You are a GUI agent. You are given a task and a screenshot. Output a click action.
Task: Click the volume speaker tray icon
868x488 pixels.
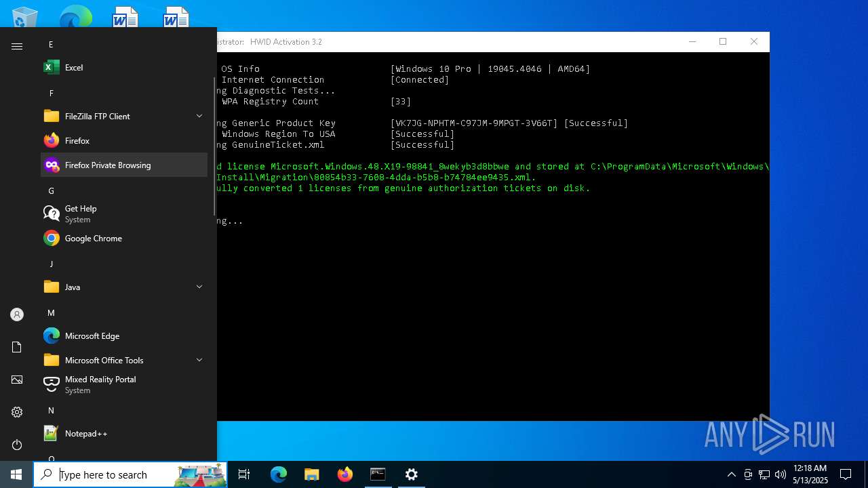pyautogui.click(x=781, y=474)
